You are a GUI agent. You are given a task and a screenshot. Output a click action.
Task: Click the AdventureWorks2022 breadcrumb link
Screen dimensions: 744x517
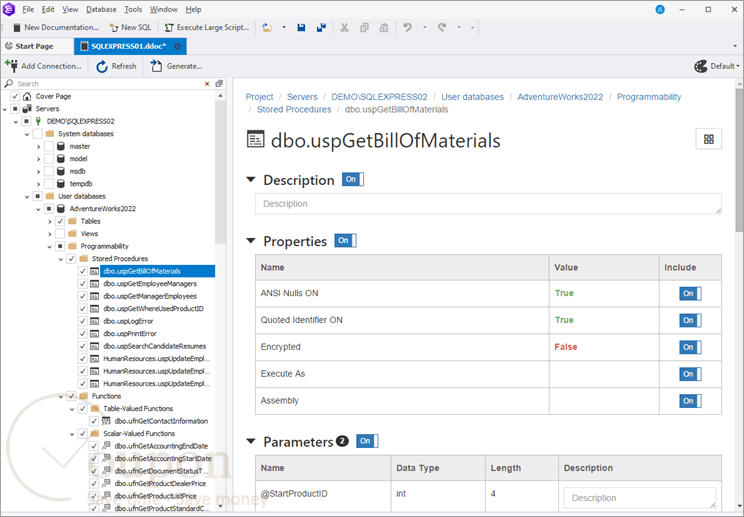560,97
